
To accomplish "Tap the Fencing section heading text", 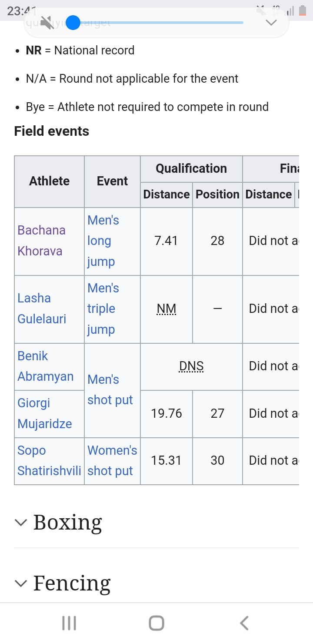I will 72,583.
